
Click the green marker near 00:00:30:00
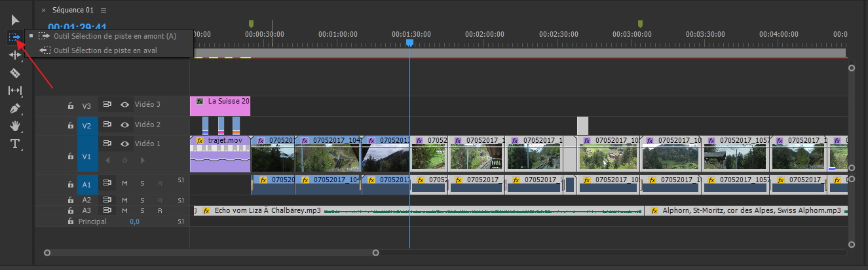pos(251,24)
